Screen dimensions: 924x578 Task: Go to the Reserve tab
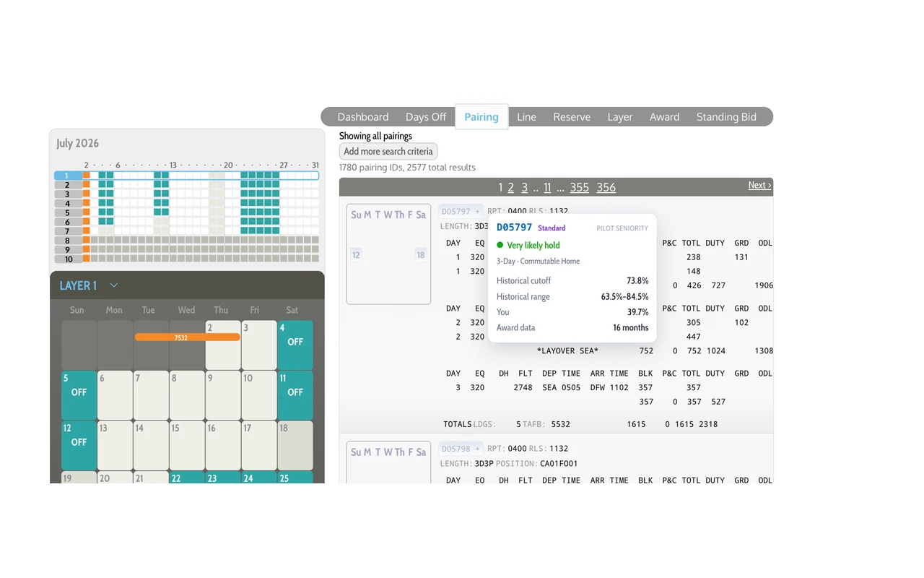point(572,117)
